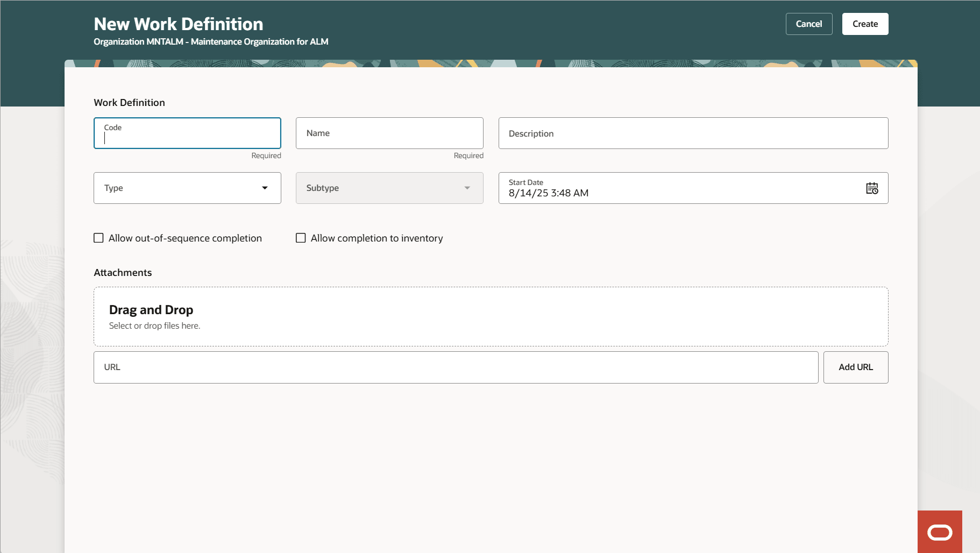980x553 pixels.
Task: Click the Type field dropdown arrow
Action: click(x=265, y=188)
